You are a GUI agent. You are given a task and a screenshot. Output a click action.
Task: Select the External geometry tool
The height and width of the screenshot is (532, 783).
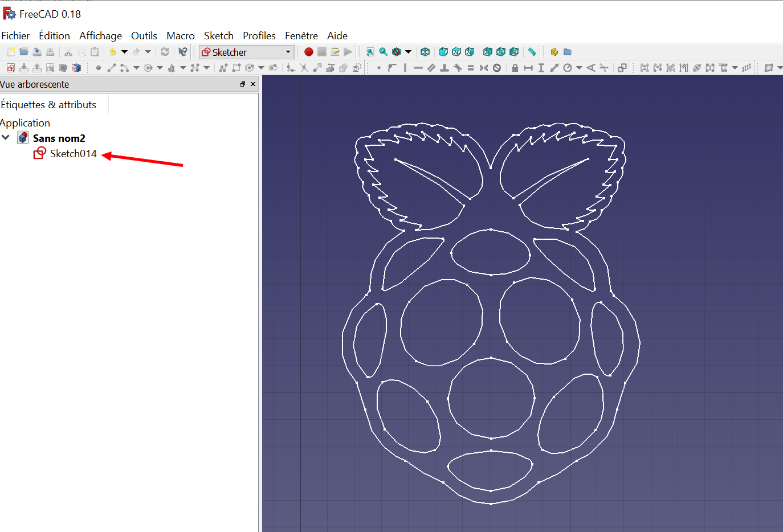(331, 68)
